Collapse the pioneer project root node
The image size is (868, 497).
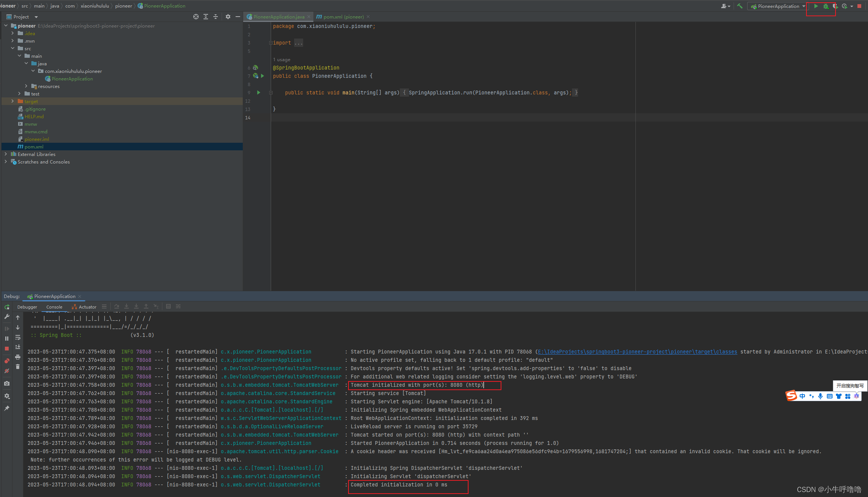(x=6, y=26)
